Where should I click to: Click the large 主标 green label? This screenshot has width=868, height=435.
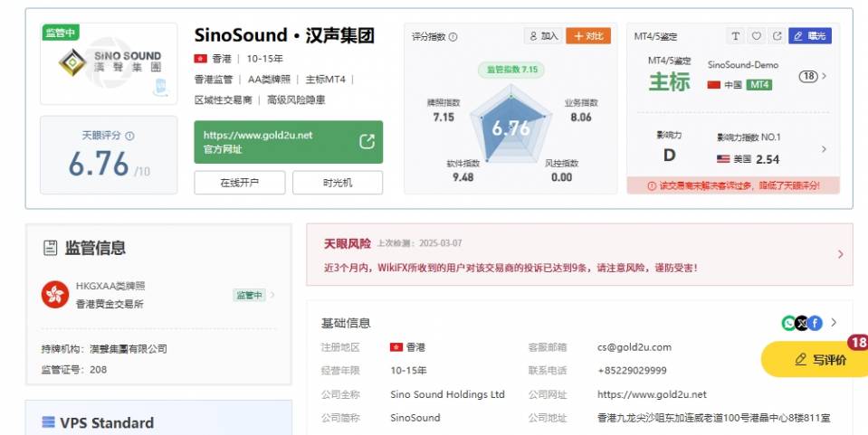point(669,82)
